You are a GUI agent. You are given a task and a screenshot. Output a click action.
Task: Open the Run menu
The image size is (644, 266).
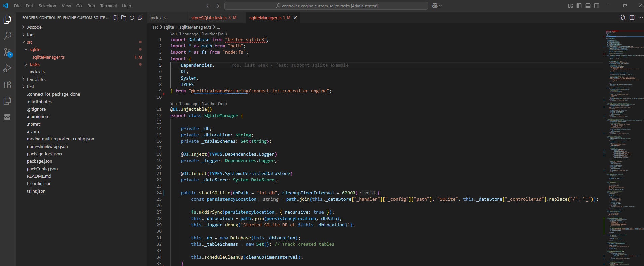click(91, 6)
